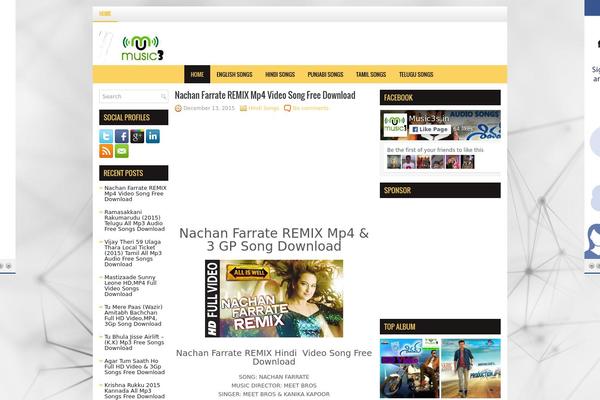Viewport: 600px width, 400px height.
Task: Click the first friend photo in Facebook widget
Action: (x=394, y=162)
